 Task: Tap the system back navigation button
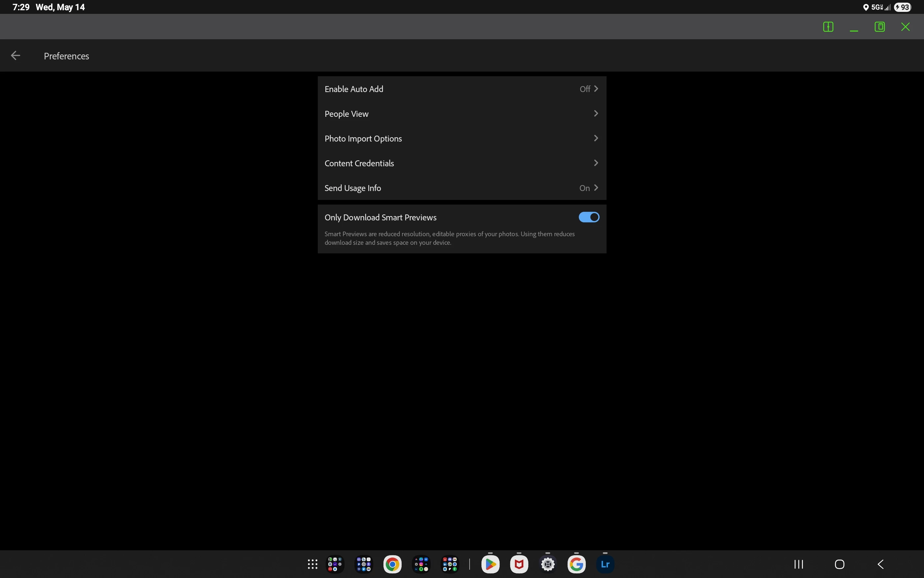coord(880,564)
